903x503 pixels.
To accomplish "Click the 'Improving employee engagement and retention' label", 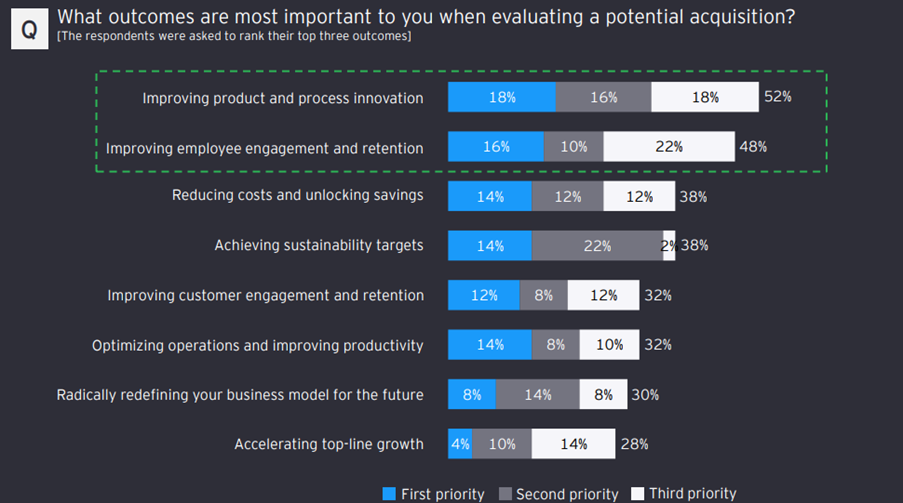I will (264, 148).
